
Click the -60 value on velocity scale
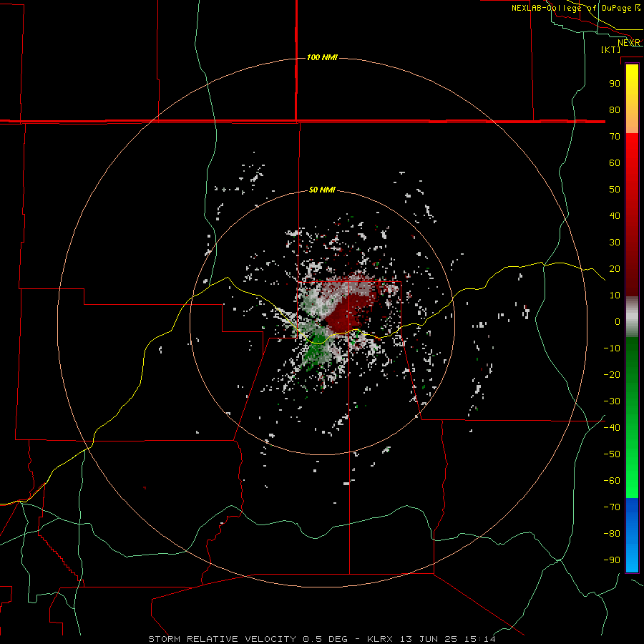(612, 481)
